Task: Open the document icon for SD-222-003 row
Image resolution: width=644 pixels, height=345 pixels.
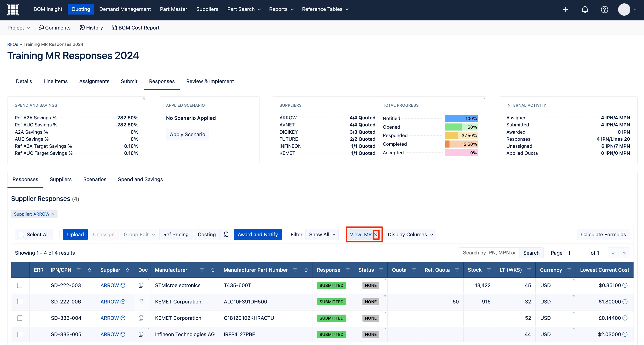Action: pos(141,285)
